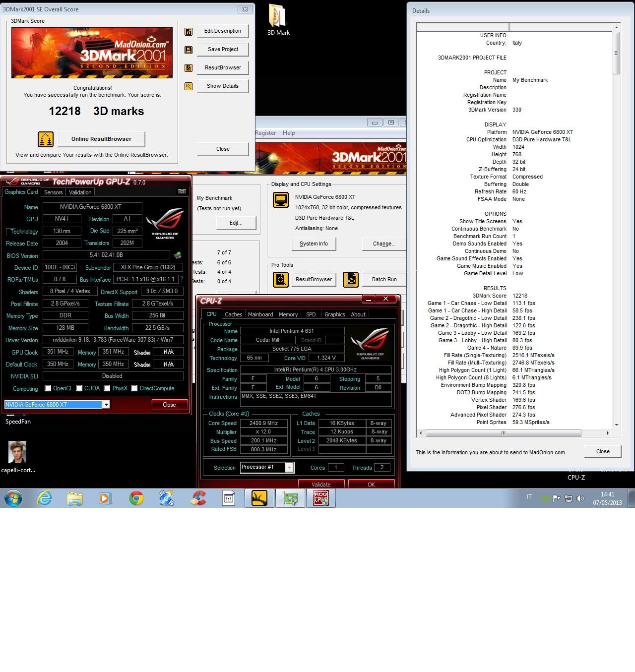Click the volume speaker tray icon
The image size is (635, 672).
point(580,498)
